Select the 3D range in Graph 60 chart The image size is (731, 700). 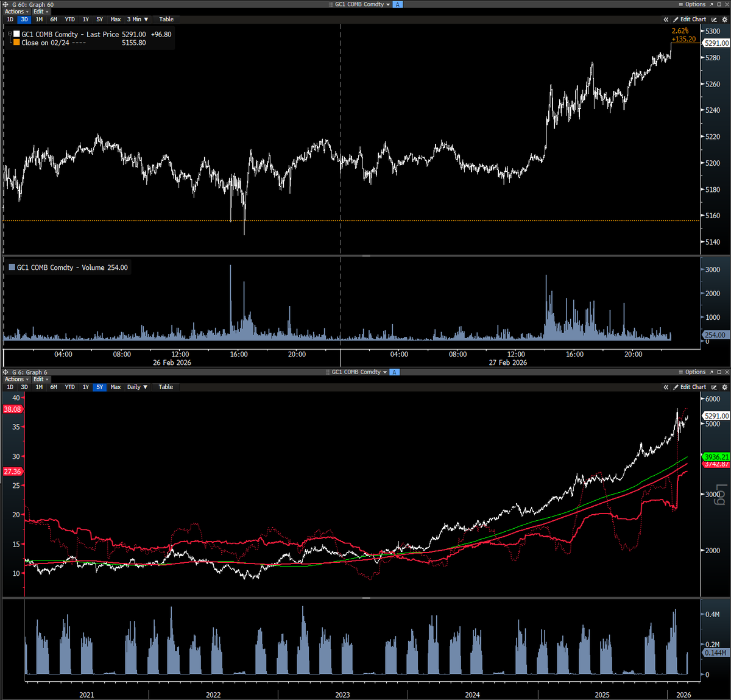click(x=24, y=19)
